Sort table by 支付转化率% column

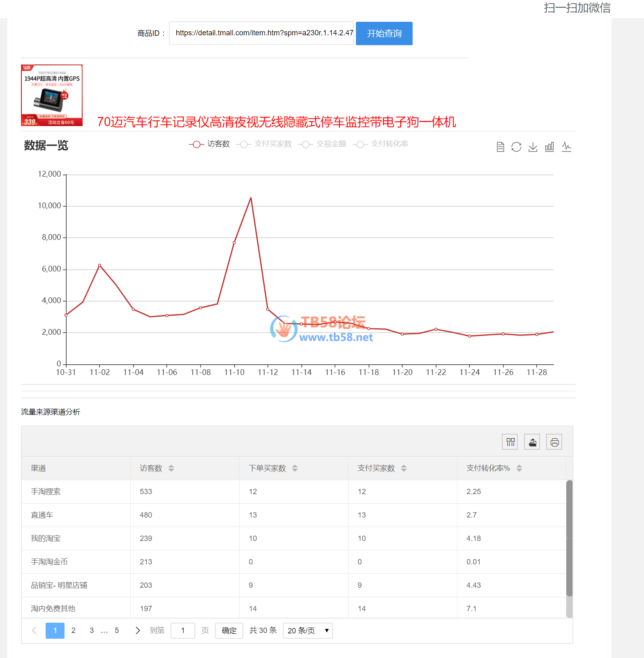pos(519,468)
